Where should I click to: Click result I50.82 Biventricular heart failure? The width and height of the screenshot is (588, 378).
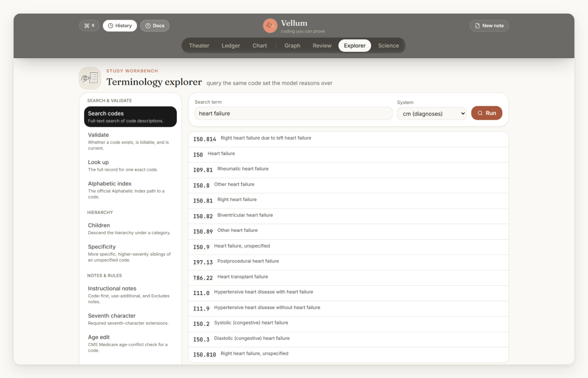coord(348,216)
